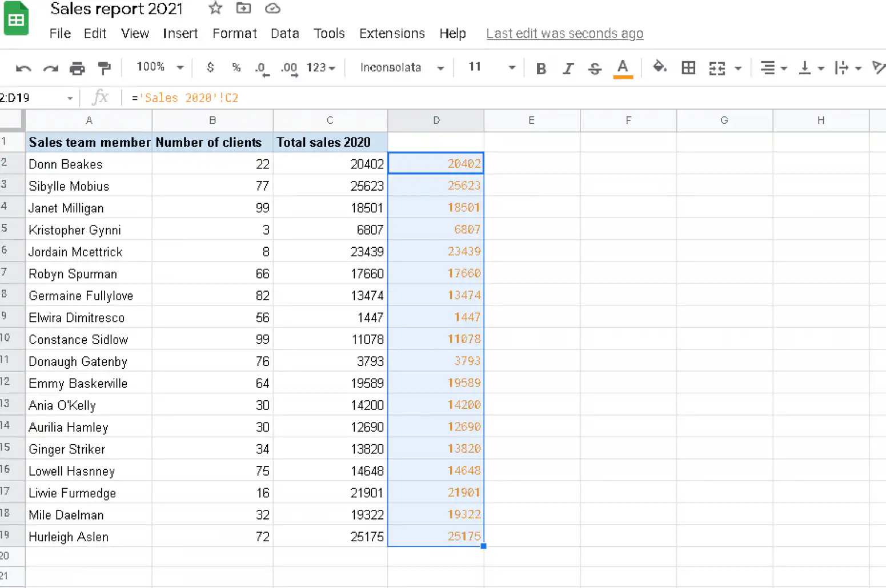The width and height of the screenshot is (886, 588).
Task: Print the spreadsheet
Action: pos(77,68)
